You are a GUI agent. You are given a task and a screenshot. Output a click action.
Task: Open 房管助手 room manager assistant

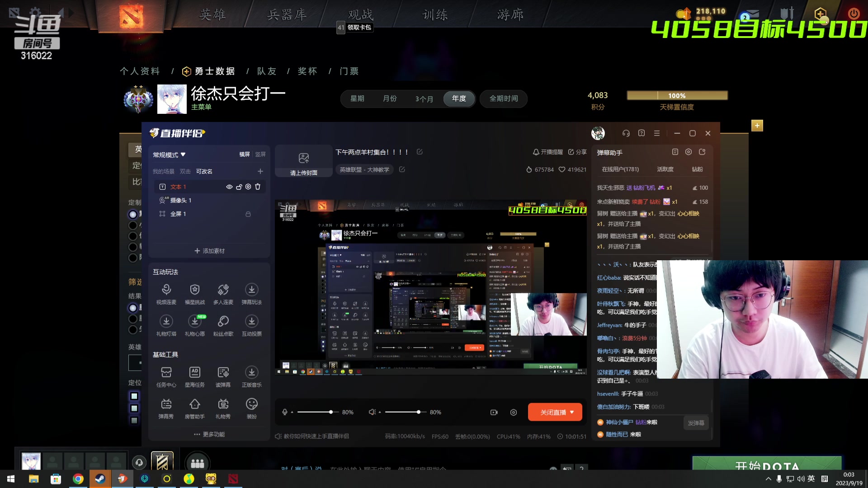[x=194, y=408]
